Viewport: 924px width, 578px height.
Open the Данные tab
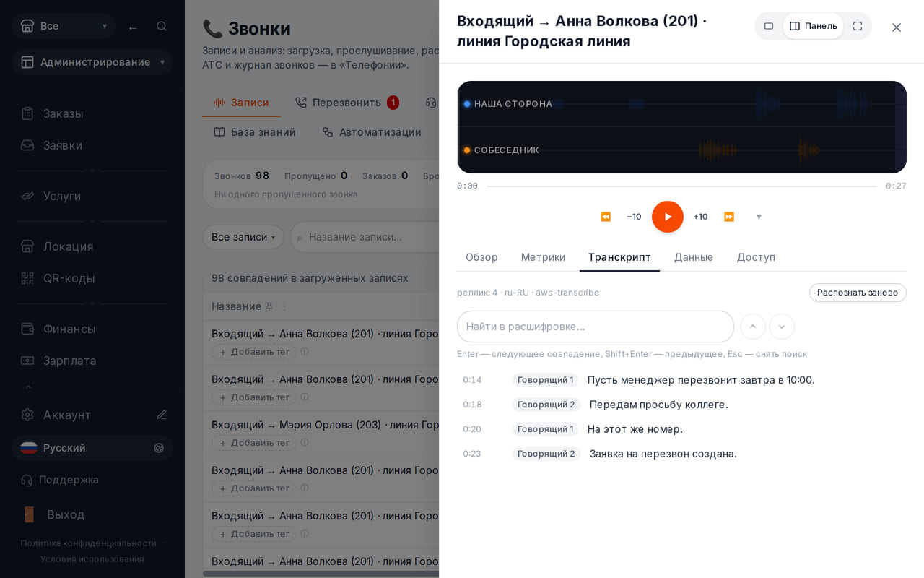694,257
